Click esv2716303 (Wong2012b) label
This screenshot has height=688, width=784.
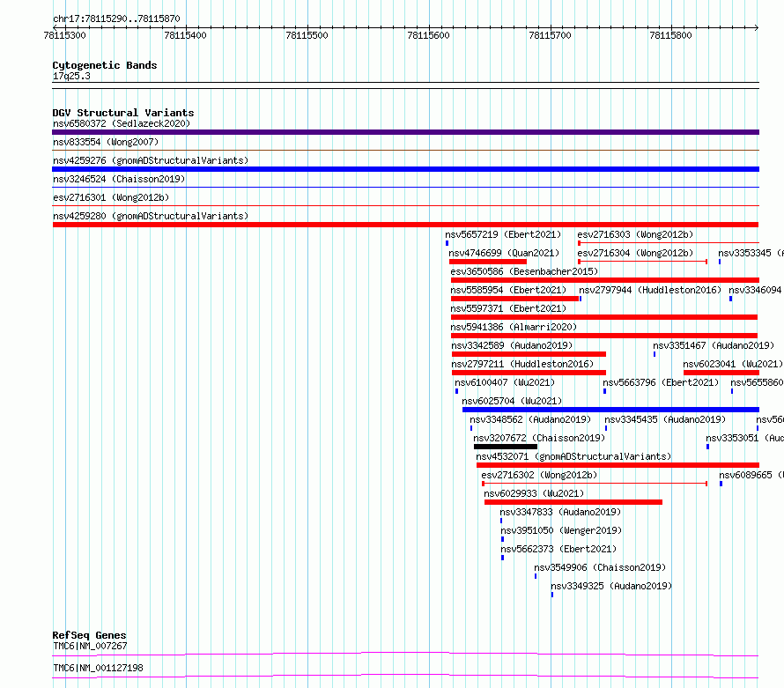coord(635,234)
